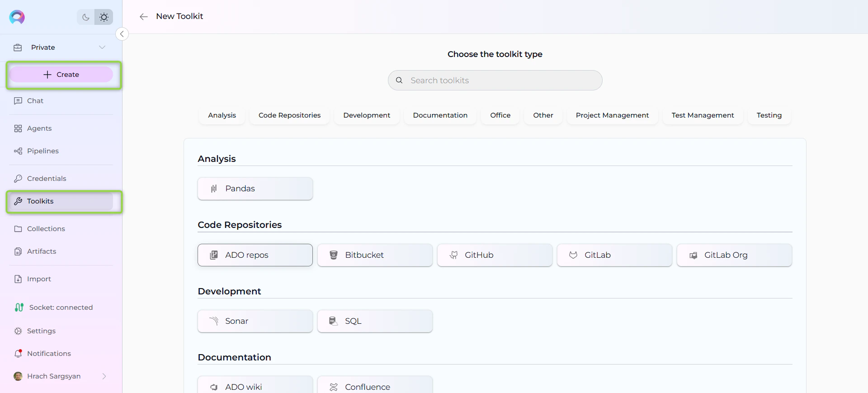Viewport: 868px width, 393px height.
Task: Click the Create button
Action: coord(61,75)
